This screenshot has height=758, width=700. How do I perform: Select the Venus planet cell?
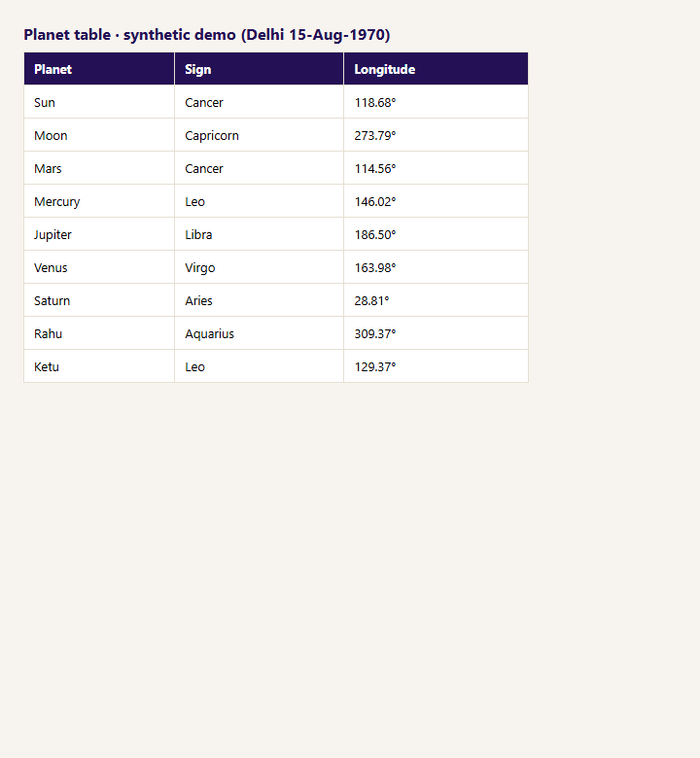(99, 267)
